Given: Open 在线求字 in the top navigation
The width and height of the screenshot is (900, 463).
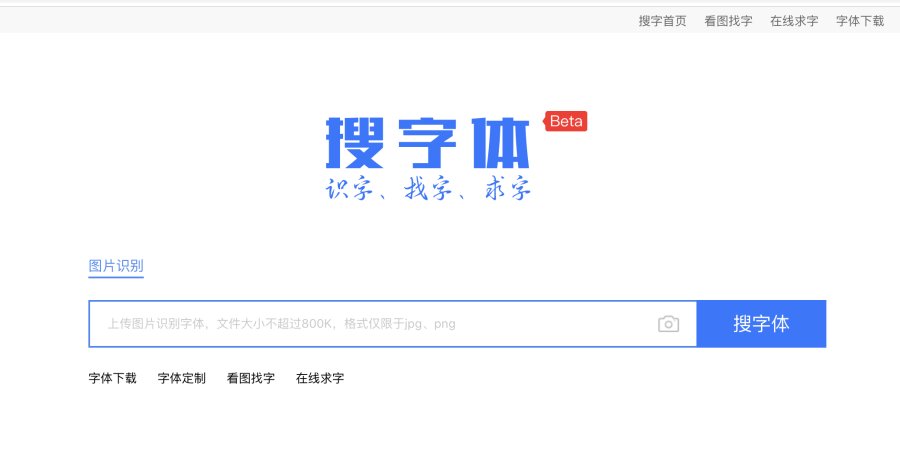Looking at the screenshot, I should tap(794, 21).
